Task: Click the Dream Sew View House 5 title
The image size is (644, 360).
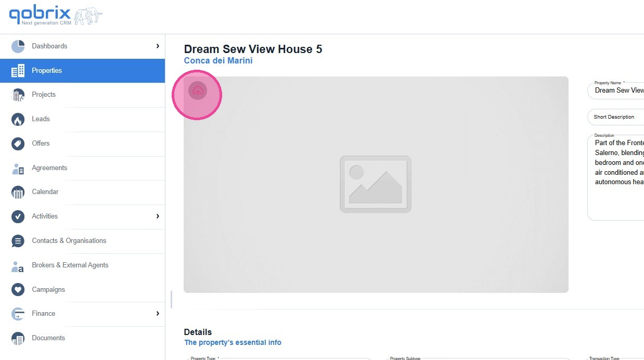Action: click(253, 49)
